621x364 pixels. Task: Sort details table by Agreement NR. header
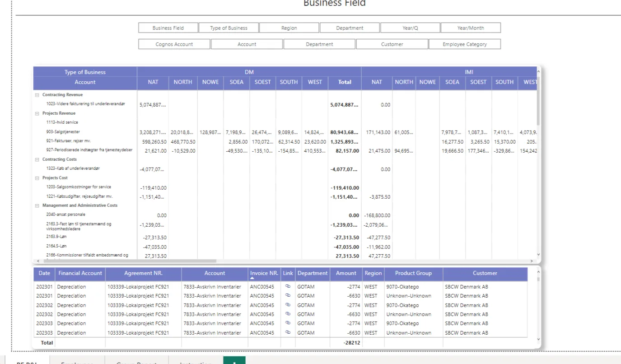[x=143, y=273]
